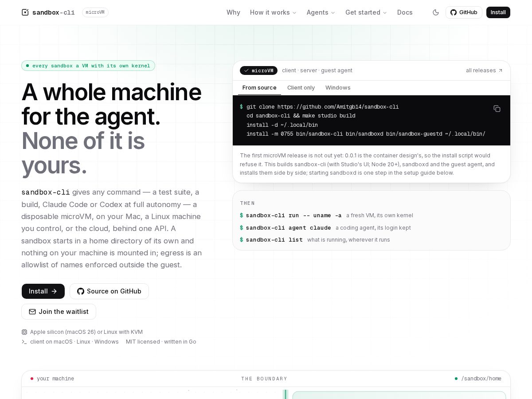Click the GitHub octocat icon in the header
The width and height of the screenshot is (532, 399).
[454, 12]
